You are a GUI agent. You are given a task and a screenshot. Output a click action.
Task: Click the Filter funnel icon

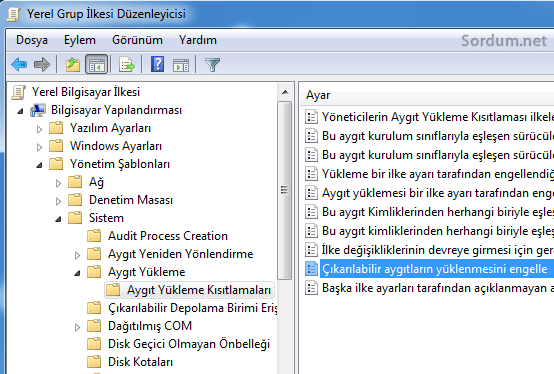[212, 65]
